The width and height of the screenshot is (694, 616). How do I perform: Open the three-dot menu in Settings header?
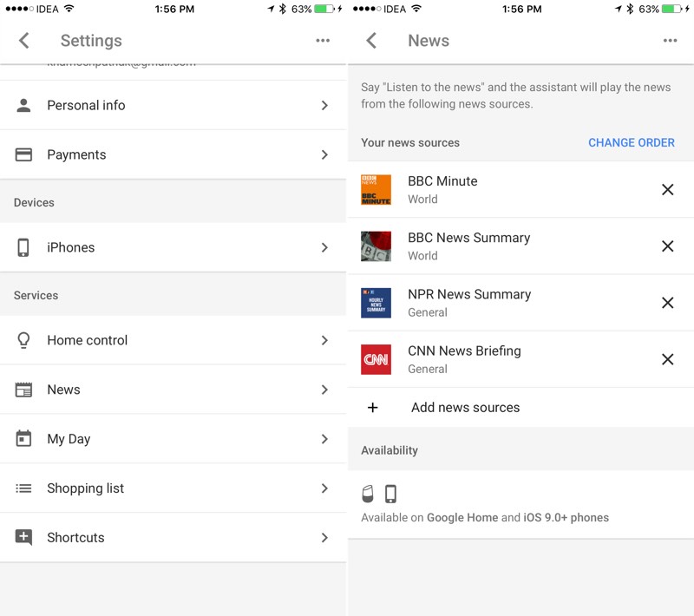click(x=323, y=41)
